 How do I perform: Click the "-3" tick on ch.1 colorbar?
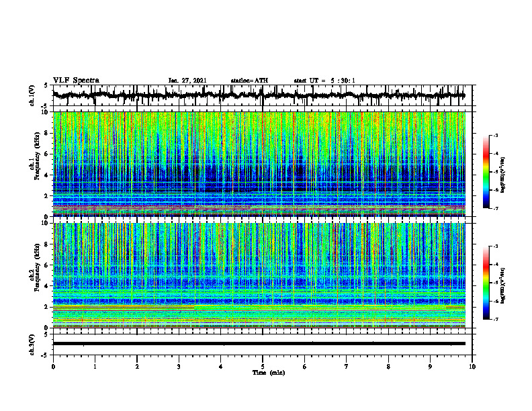[x=495, y=136]
